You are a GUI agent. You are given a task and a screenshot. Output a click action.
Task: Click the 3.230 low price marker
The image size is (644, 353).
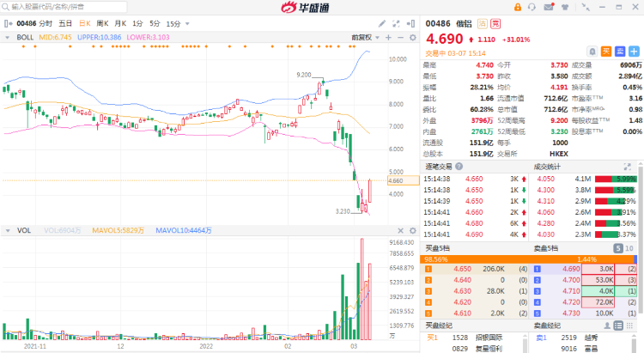(343, 211)
